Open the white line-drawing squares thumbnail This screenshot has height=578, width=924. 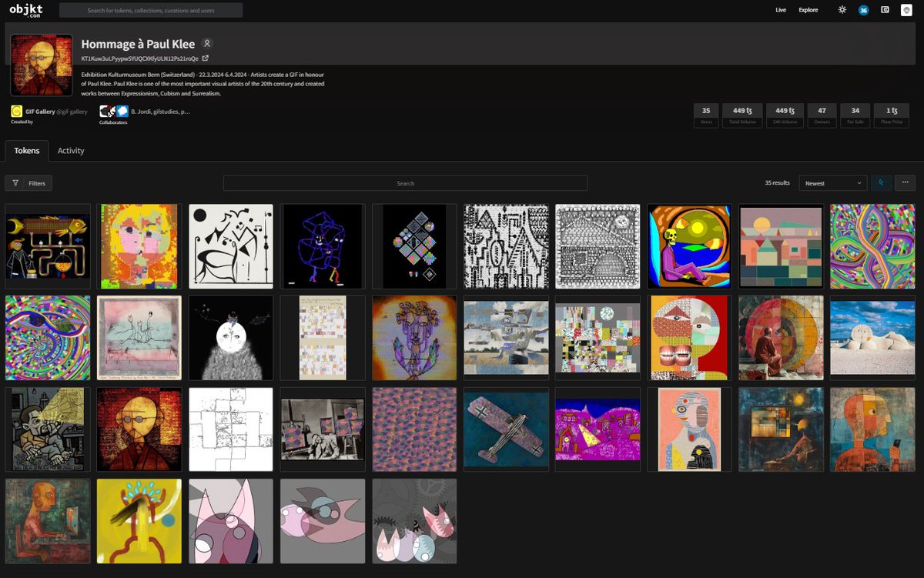(x=231, y=429)
